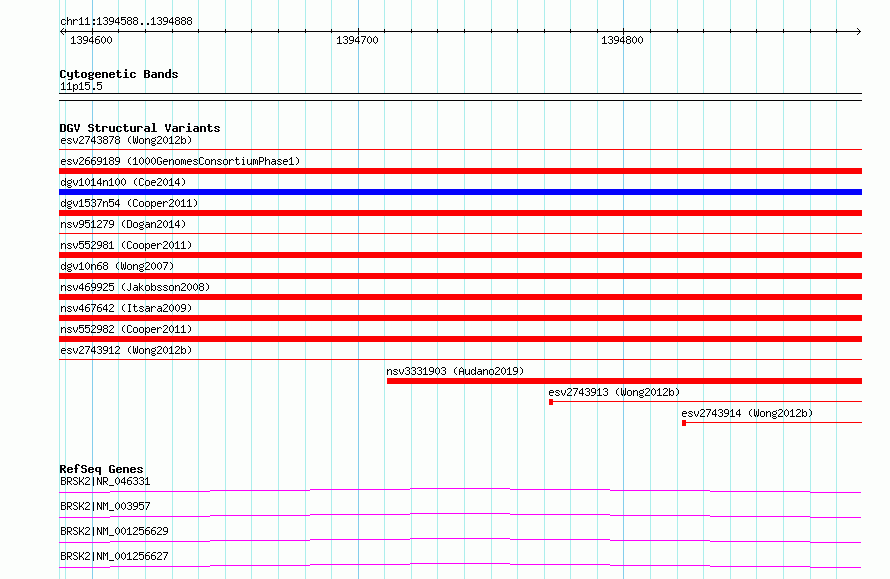Screen dimensions: 890x579
Task: Click the red nsv467642 variant bar
Action: point(460,318)
